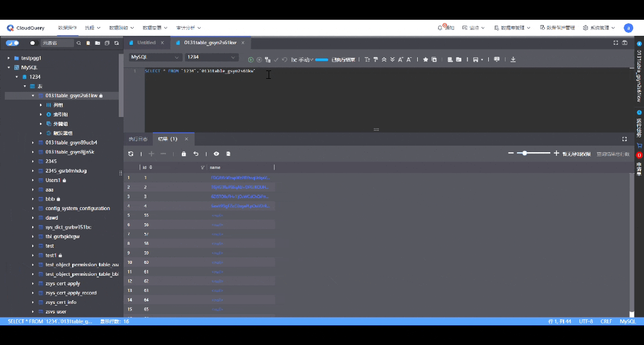644x345 pixels.
Task: Refresh the result grid with the reload icon
Action: 131,153
